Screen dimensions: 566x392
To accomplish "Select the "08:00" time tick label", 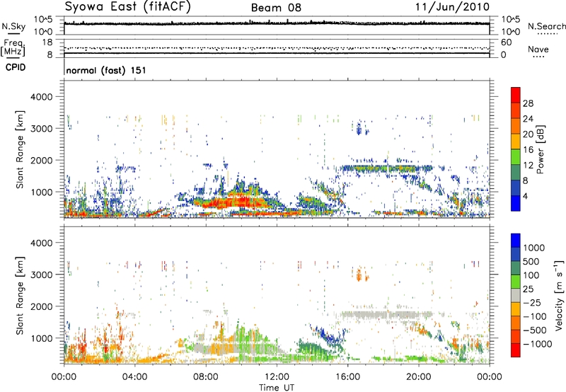I will coord(206,377).
